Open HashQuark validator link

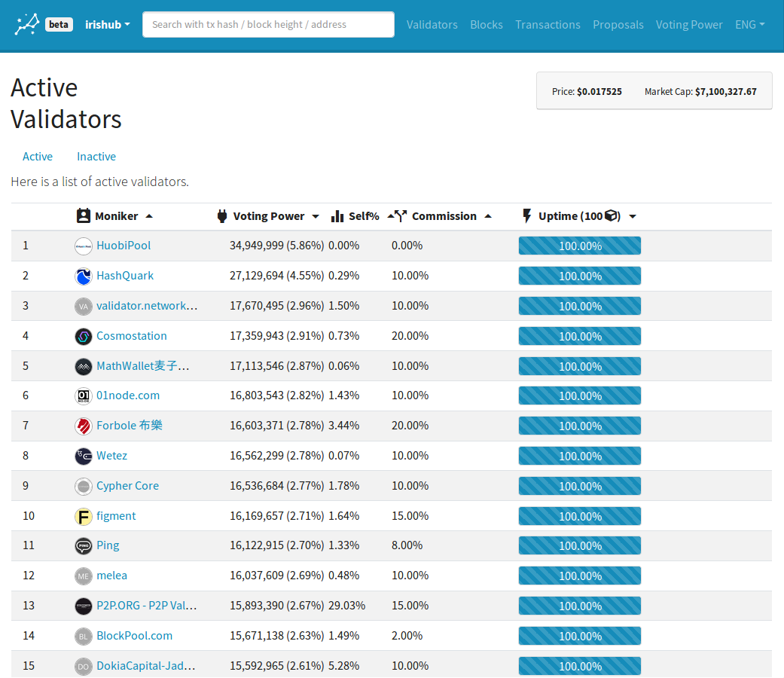[125, 276]
